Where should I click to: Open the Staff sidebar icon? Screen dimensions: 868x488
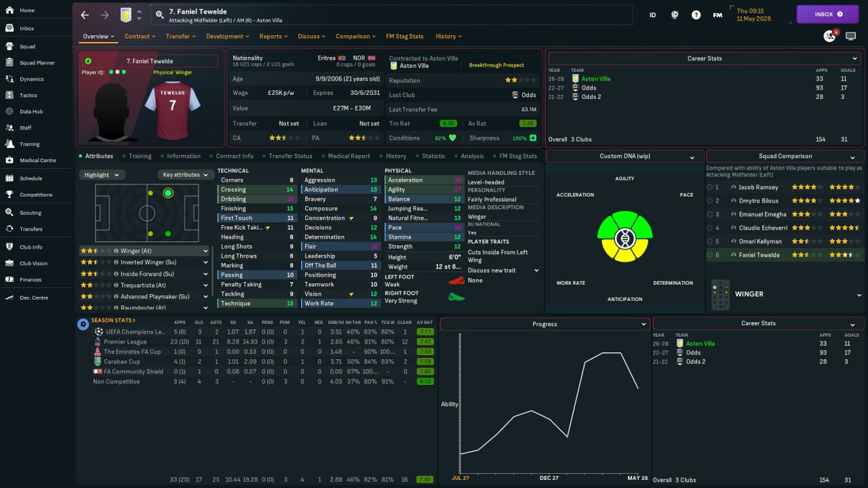pos(9,128)
